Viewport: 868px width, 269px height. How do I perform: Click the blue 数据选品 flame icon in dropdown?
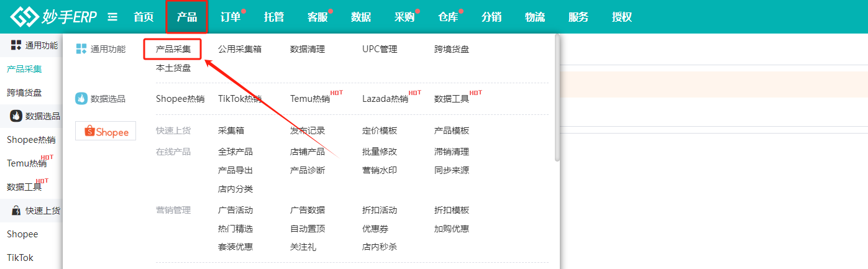pos(81,98)
